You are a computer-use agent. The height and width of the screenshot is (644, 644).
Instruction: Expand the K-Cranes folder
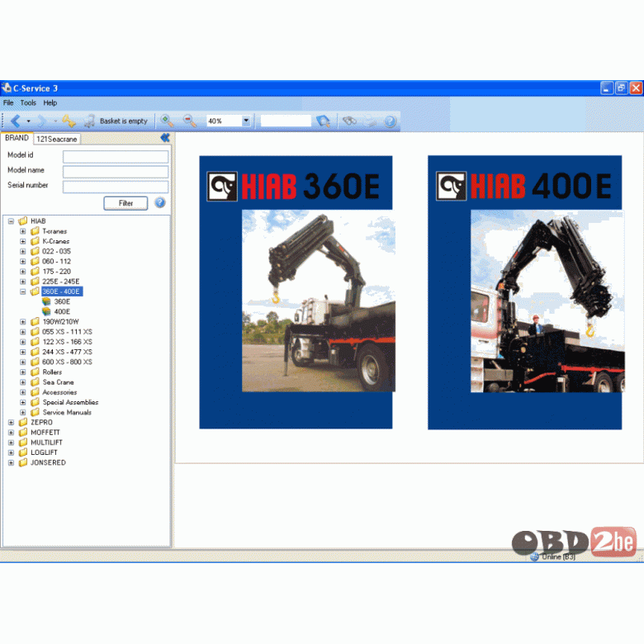(23, 241)
